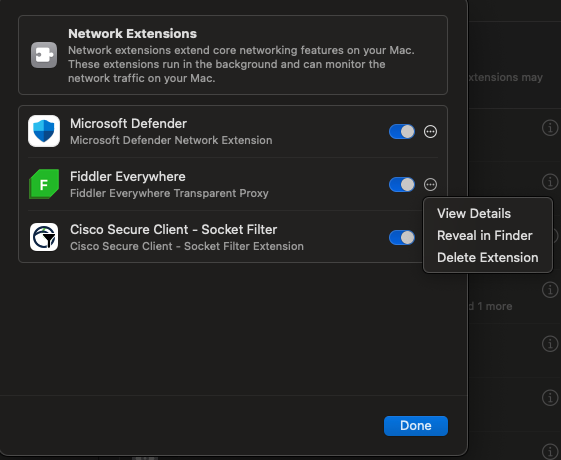Click 'Fiddler Everywhere Transparent Proxy' subtitle

point(169,193)
